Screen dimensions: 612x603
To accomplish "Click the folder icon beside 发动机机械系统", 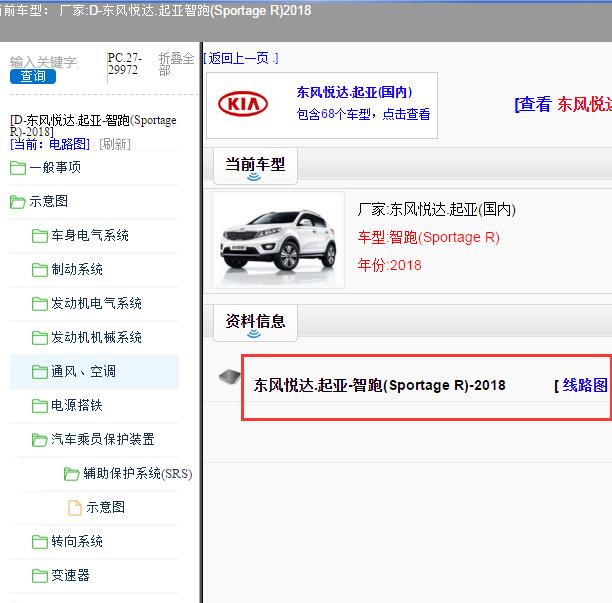I will (x=39, y=338).
